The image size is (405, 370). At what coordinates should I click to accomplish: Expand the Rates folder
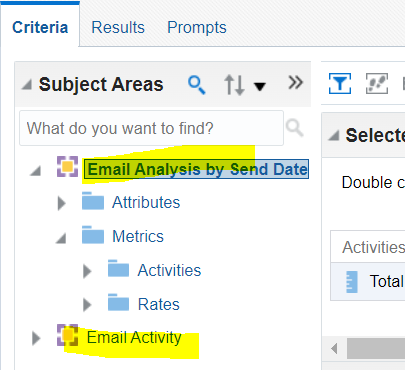point(87,304)
